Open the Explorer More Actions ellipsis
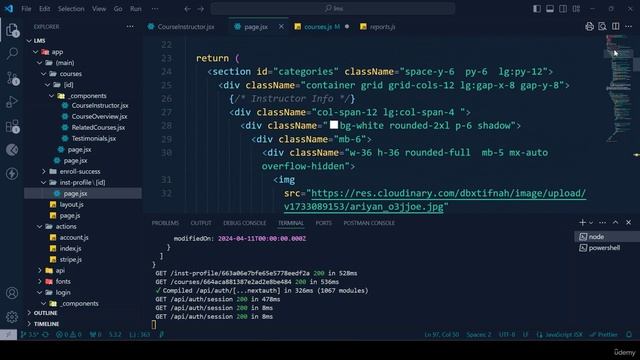Viewport: 640px width, 360px height. (x=130, y=27)
